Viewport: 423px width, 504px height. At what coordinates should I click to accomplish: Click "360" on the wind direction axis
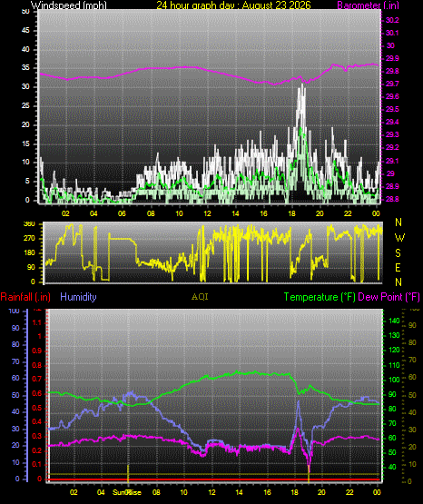pos(29,224)
